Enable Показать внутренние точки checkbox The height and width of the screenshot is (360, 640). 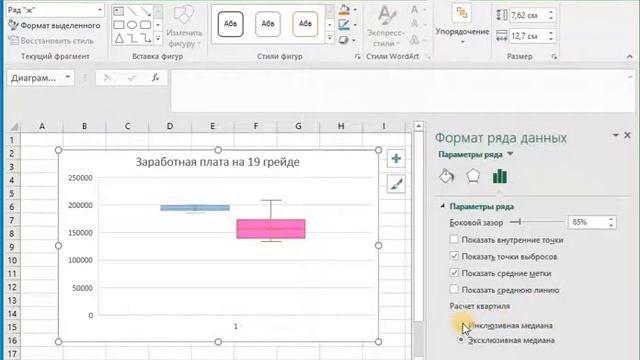[x=454, y=240]
